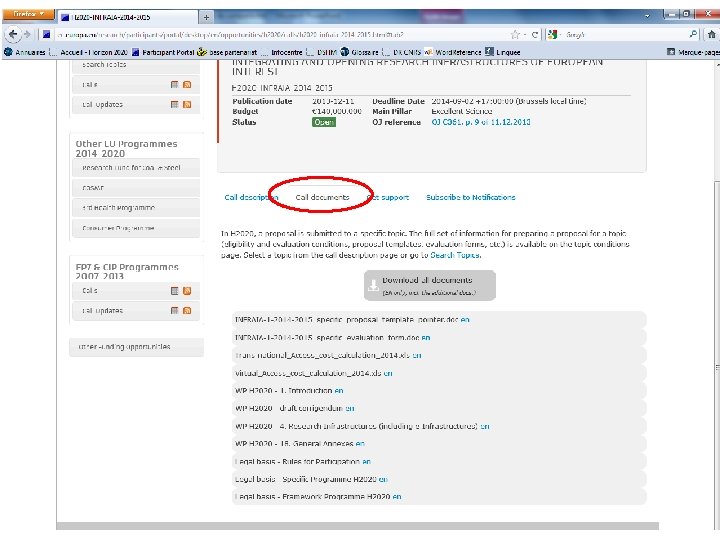Open the Annuaires bookmark
720x540 pixels.
[x=24, y=52]
